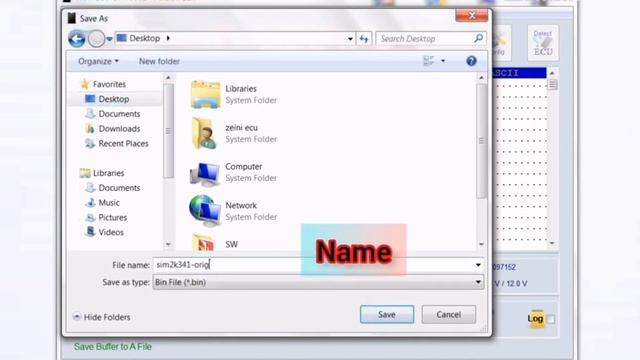Click Detect ECU button in background window
This screenshot has height=360, width=640.
[x=543, y=43]
